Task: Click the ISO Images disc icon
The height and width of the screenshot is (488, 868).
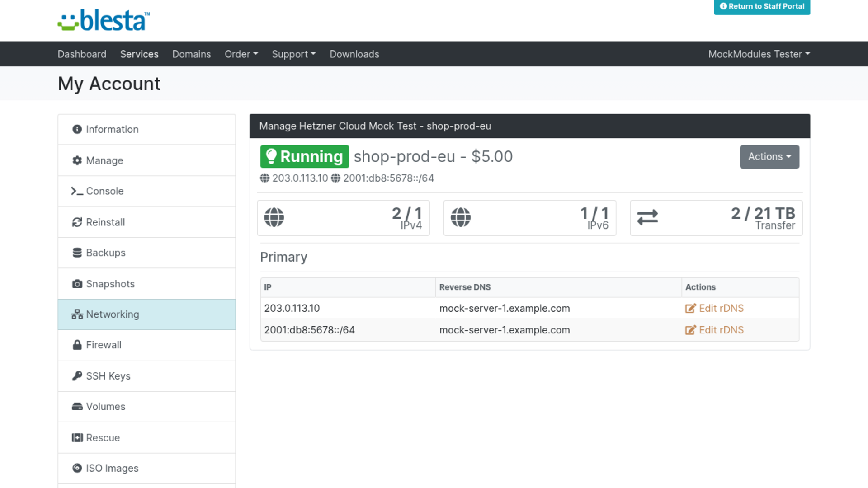Action: tap(77, 468)
